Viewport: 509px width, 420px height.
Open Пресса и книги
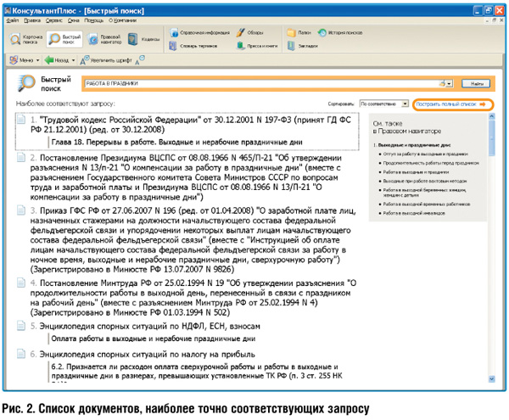pos(257,46)
